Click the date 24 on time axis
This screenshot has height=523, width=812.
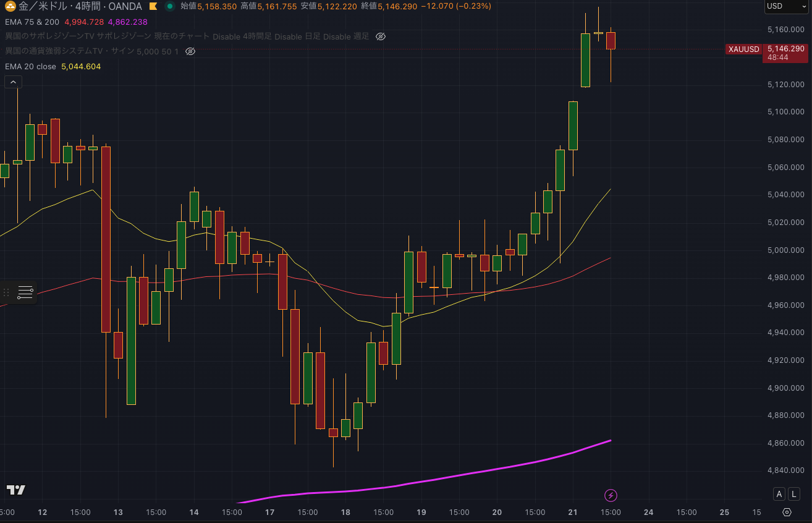coord(648,512)
